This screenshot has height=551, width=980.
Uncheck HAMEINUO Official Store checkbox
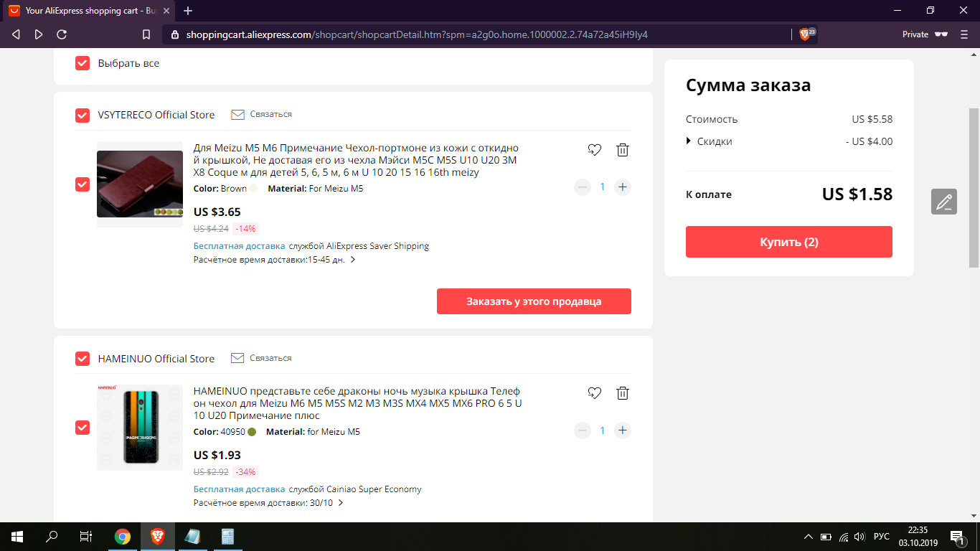(83, 359)
